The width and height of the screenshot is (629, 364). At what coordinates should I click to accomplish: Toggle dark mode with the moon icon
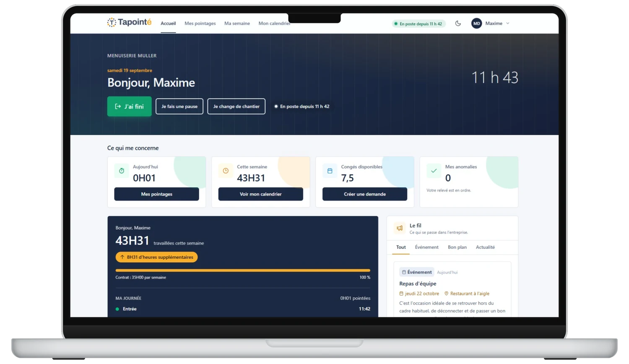click(458, 23)
